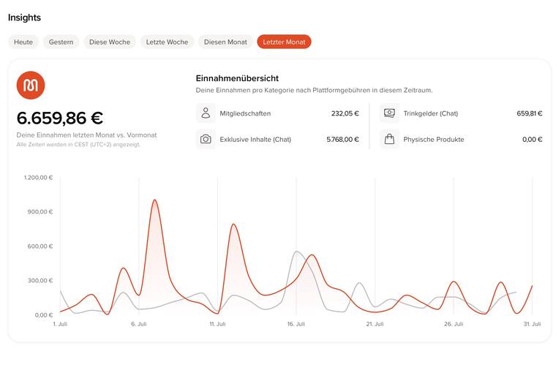Viewport: 556px width, 392px height.
Task: Click the '11. Juli' x-axis label
Action: 217,324
